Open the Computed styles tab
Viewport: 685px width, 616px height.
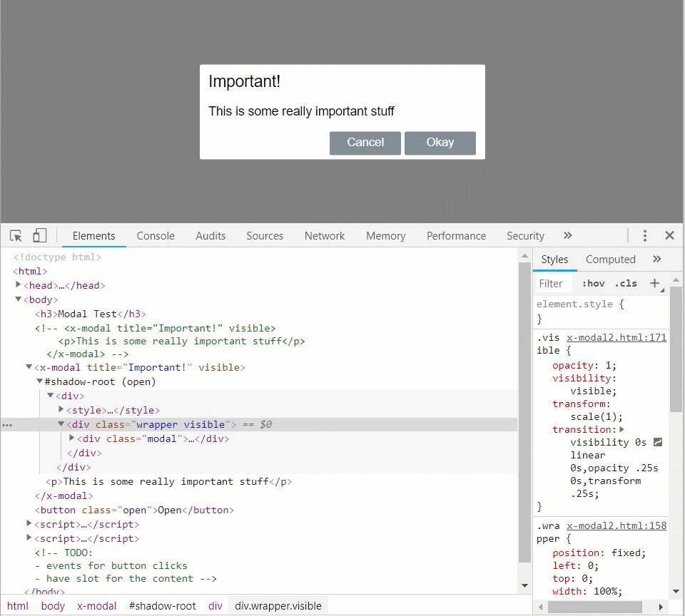point(610,260)
